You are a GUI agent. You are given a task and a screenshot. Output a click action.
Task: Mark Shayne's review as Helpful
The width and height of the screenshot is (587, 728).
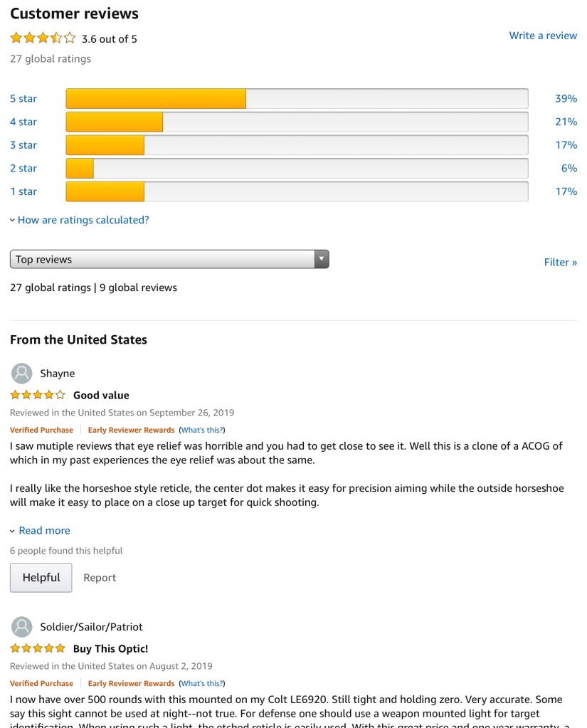pyautogui.click(x=41, y=578)
